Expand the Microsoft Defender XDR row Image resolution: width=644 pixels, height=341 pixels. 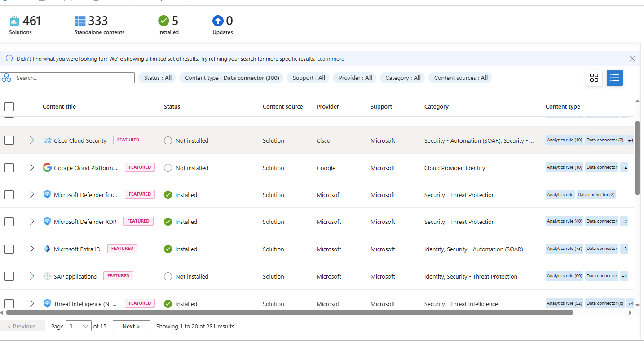coord(32,221)
